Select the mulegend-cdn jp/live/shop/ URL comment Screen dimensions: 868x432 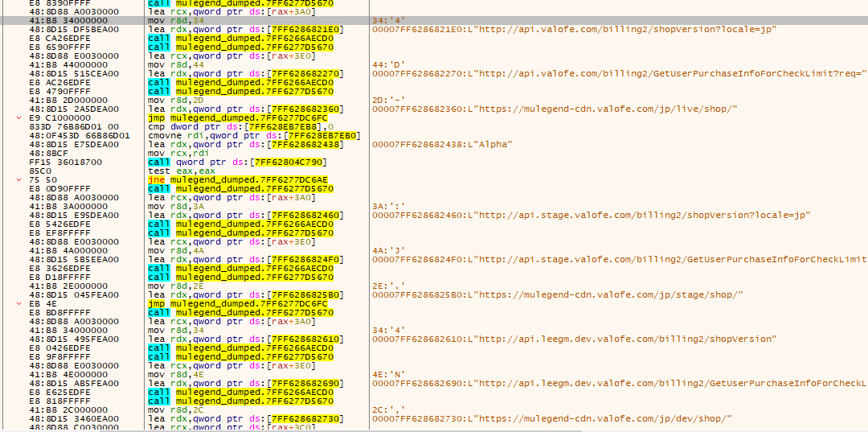coord(555,109)
